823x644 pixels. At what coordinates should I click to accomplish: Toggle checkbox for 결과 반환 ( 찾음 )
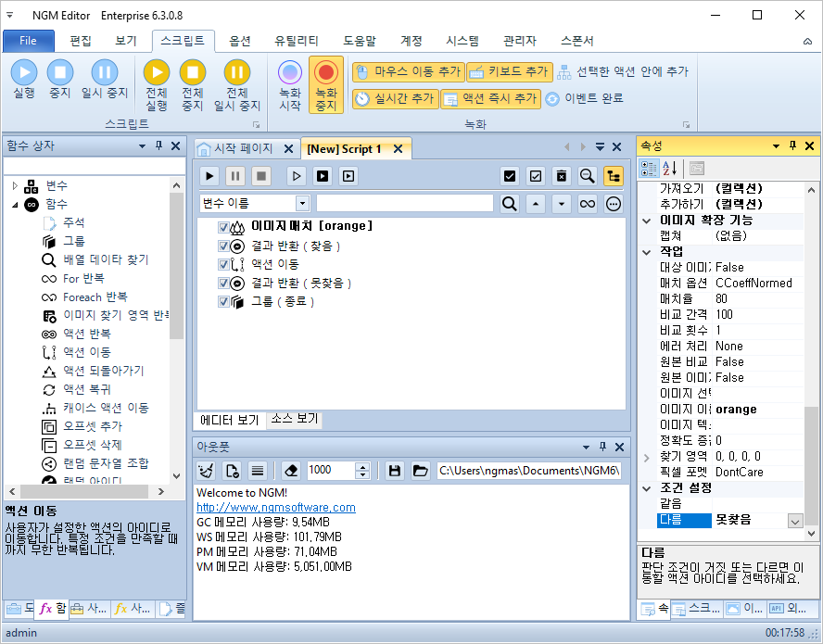point(223,246)
